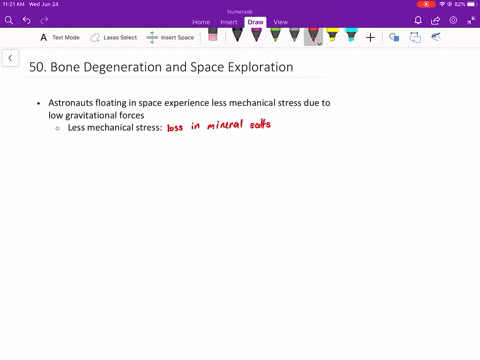The height and width of the screenshot is (360, 480).
Task: Undo the last action
Action: pos(27,20)
